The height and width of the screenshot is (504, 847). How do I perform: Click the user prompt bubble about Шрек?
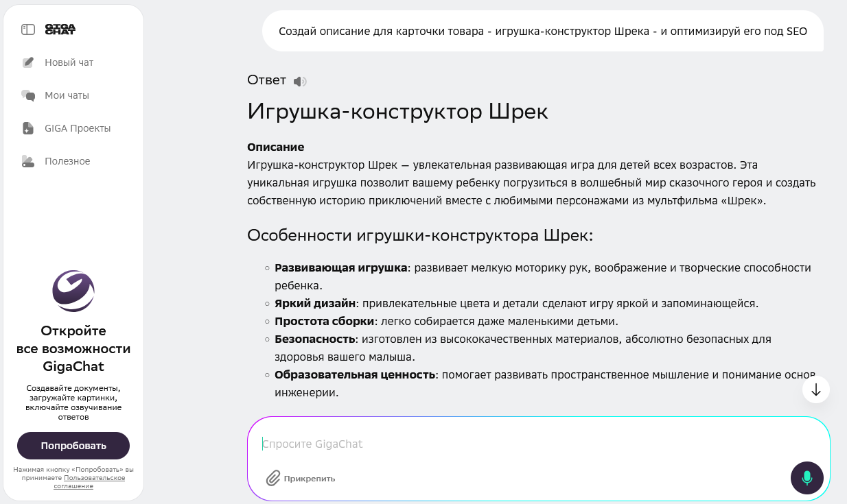pos(542,31)
